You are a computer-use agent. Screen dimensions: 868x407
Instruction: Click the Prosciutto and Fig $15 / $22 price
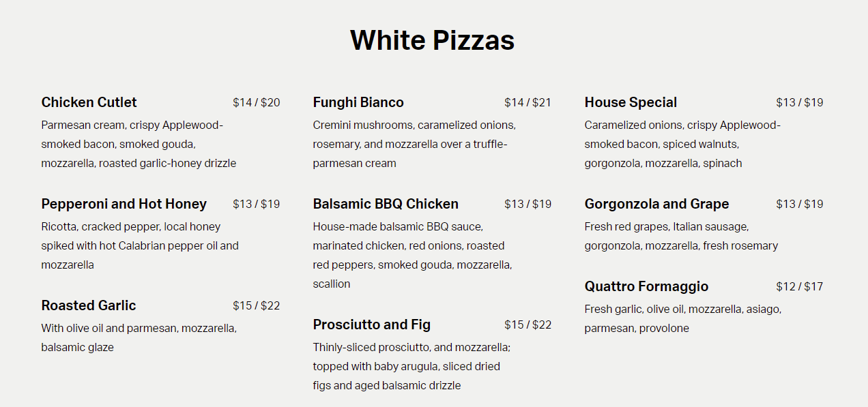(x=527, y=325)
